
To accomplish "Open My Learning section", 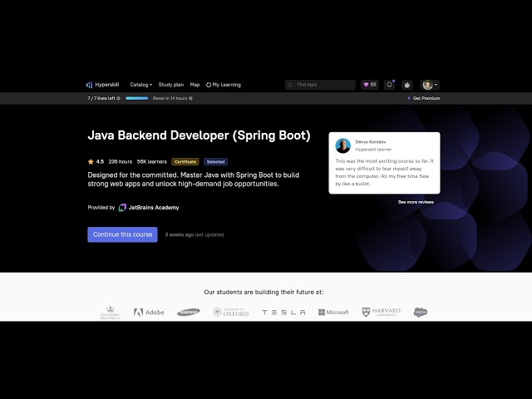I will click(x=224, y=85).
